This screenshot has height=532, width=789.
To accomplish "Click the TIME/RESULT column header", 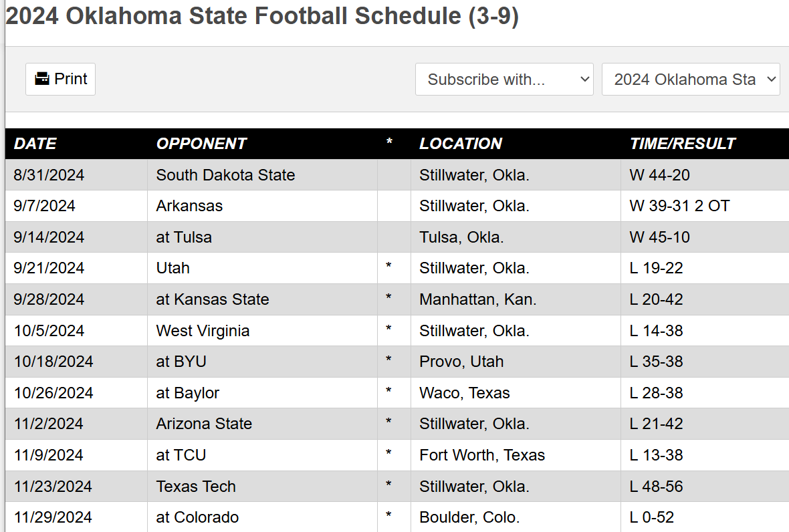I will point(682,144).
